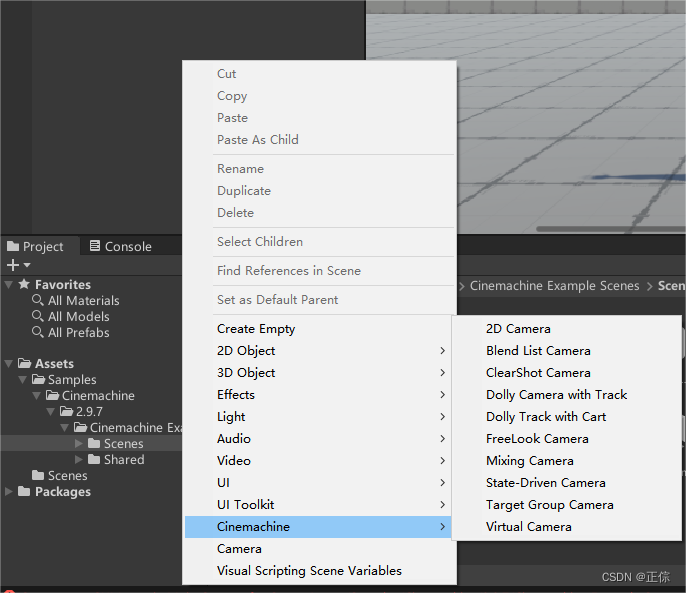Select the Scenes folder under Assets root
Image resolution: width=686 pixels, height=593 pixels.
(68, 476)
